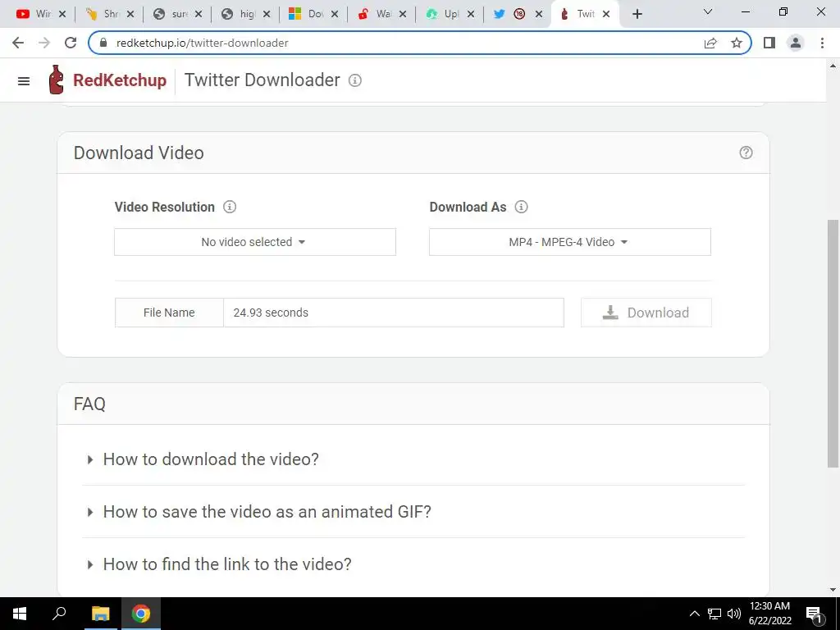Screen dimensions: 840x630
Task: Switch to the Twitter tab
Action: click(x=510, y=14)
